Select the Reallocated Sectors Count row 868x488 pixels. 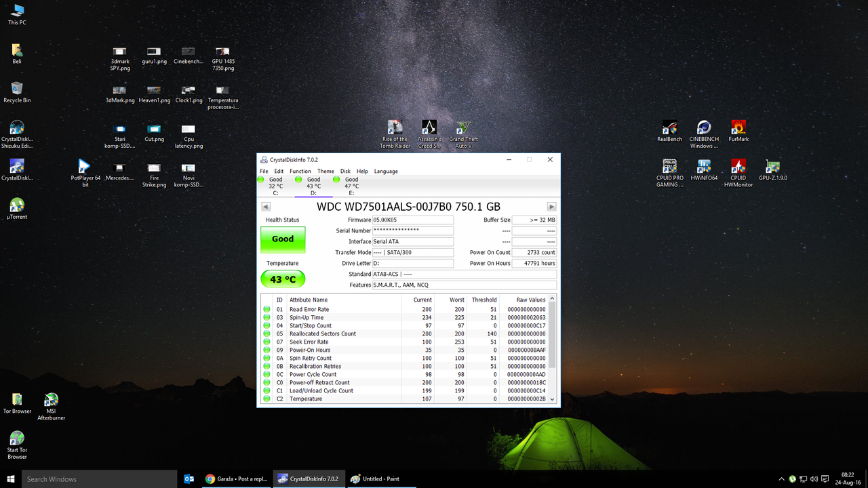404,334
